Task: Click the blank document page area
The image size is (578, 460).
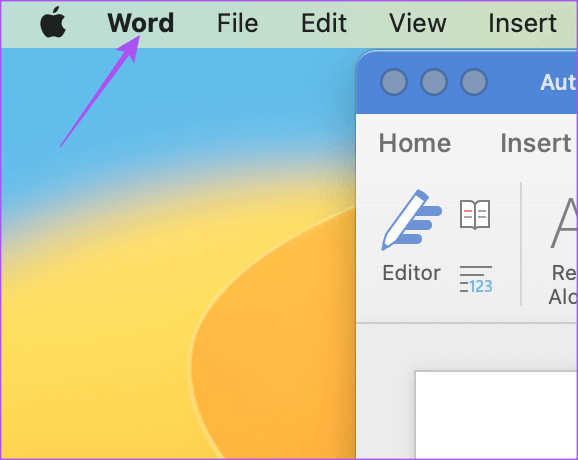Action: pyautogui.click(x=496, y=415)
